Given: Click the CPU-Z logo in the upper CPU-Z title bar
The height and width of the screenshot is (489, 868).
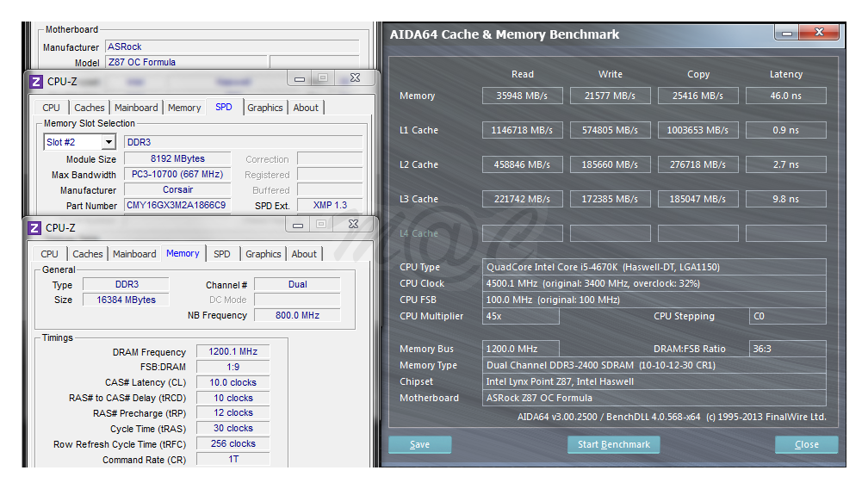Looking at the screenshot, I should point(35,82).
